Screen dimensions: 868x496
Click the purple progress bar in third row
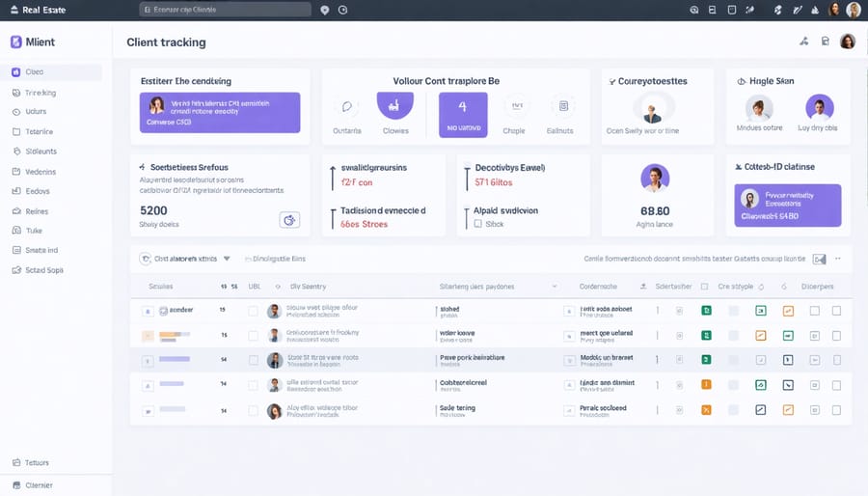point(175,360)
